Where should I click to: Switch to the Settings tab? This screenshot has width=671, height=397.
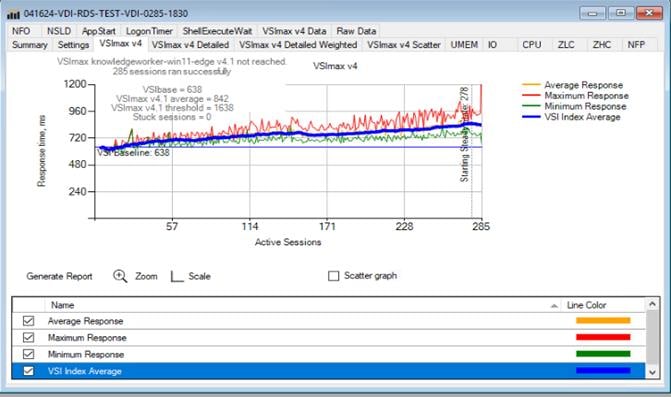73,45
